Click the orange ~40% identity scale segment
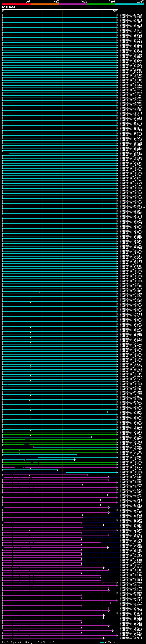This screenshot has width=146, height=644. click(x=45, y=4)
